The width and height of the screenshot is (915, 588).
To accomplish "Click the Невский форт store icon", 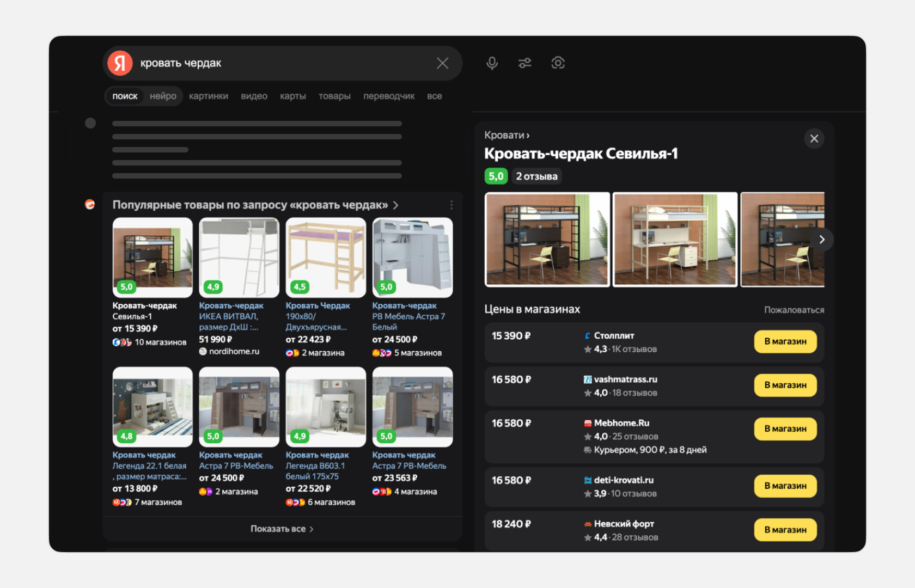I will pos(588,524).
